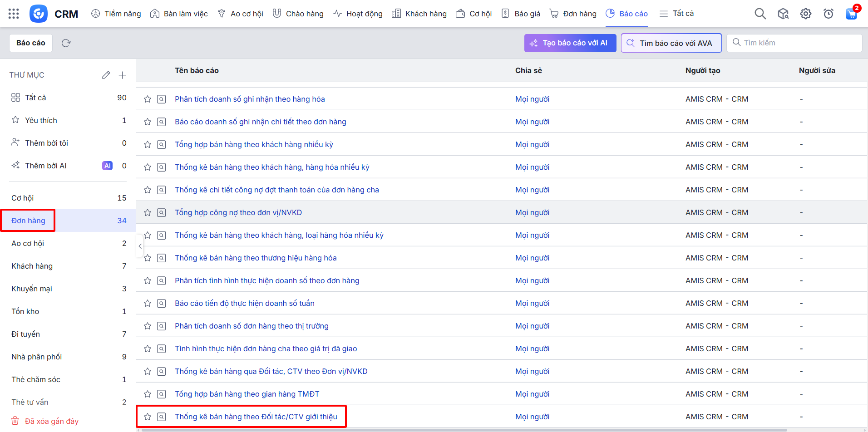Expand the Tất cả menu in navbar
The height and width of the screenshot is (432, 868).
676,14
